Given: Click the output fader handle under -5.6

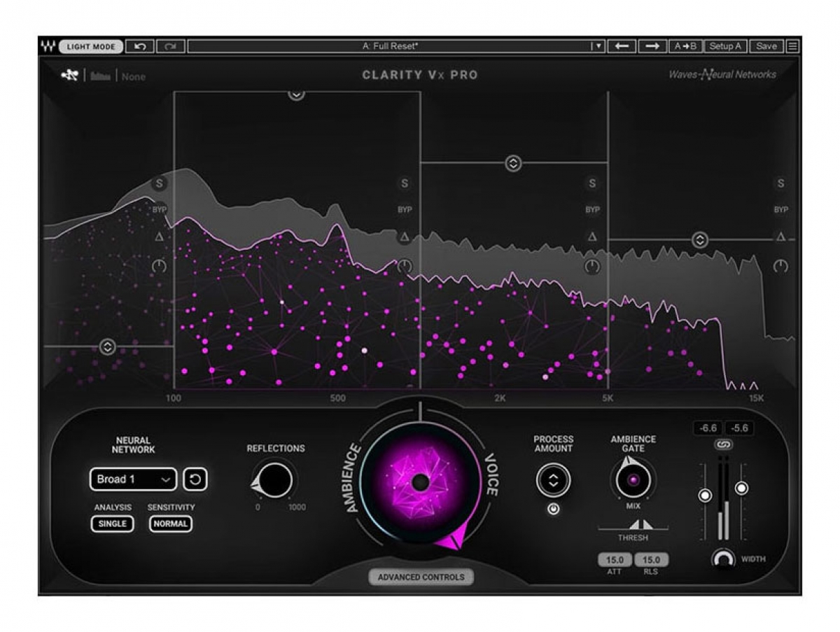Looking at the screenshot, I should click(741, 488).
